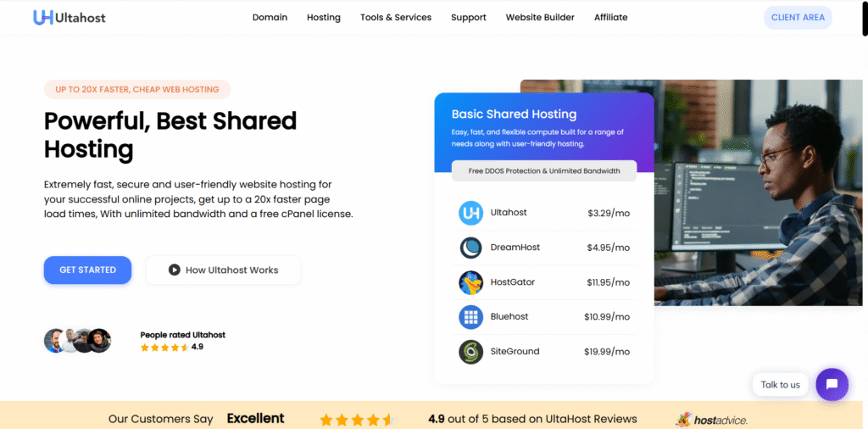The width and height of the screenshot is (868, 429).
Task: Click the $3.29/mo Ultahost price
Action: (x=609, y=213)
